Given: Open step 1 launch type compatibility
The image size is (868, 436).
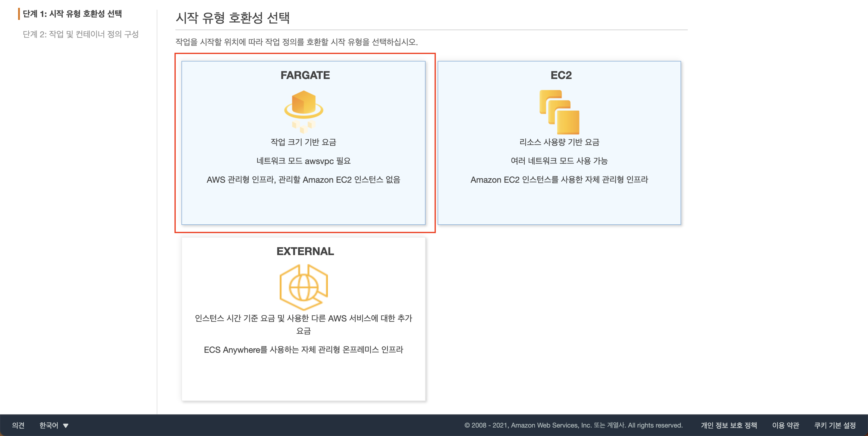Looking at the screenshot, I should coord(72,14).
